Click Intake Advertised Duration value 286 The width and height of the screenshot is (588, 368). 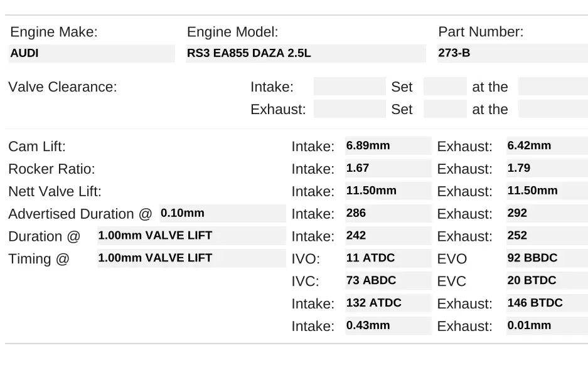[x=388, y=213]
